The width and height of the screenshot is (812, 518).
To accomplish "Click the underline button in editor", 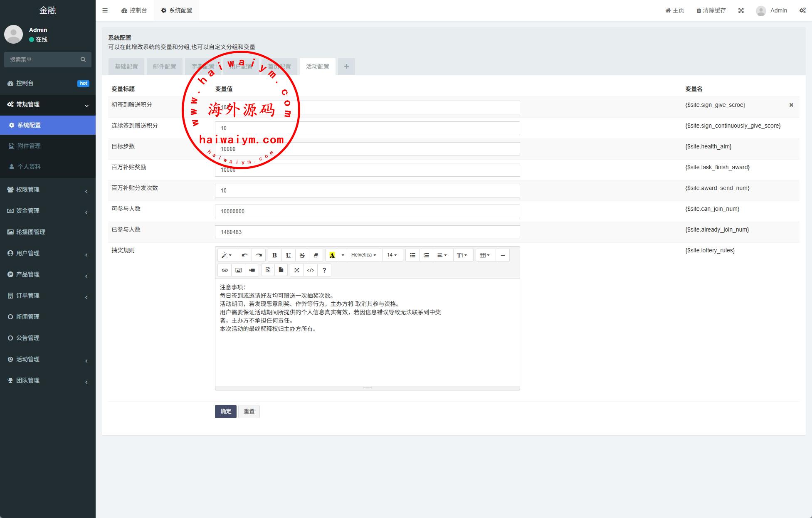I will point(288,255).
